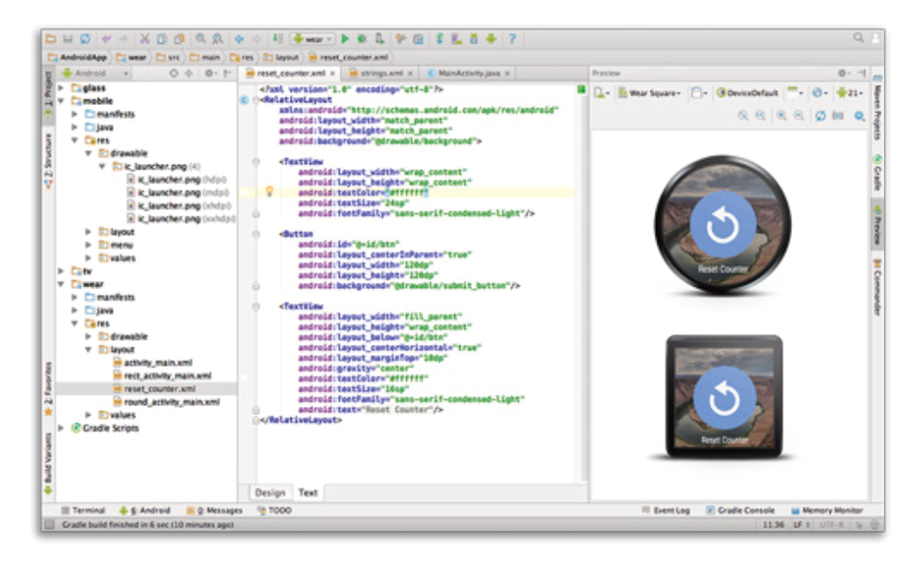Open the Messages tool window
Screen dimensions: 924x571
pyautogui.click(x=215, y=510)
